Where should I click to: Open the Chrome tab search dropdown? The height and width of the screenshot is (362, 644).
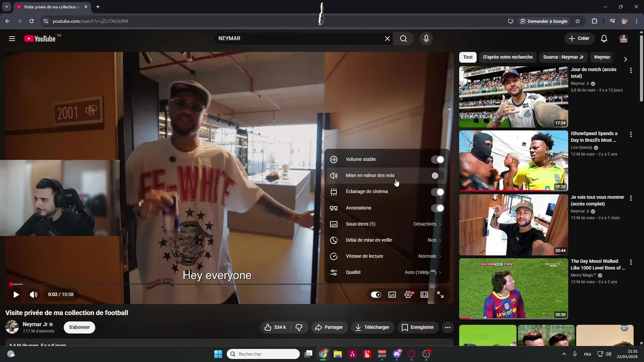click(7, 7)
